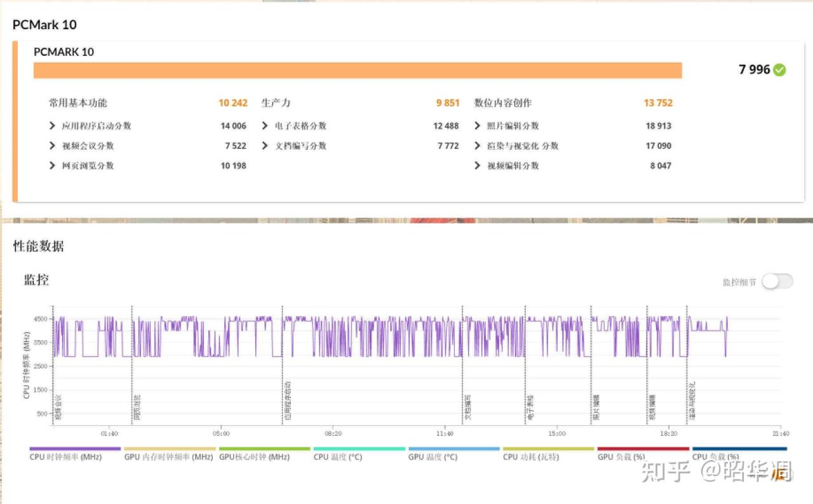The image size is (813, 504).
Task: Click the 08:20 time axis label
Action: (333, 434)
